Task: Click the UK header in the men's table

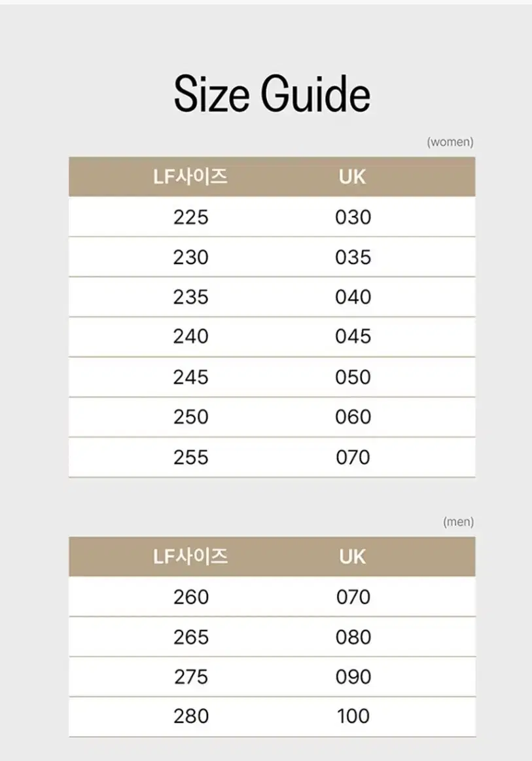Action: [x=353, y=557]
